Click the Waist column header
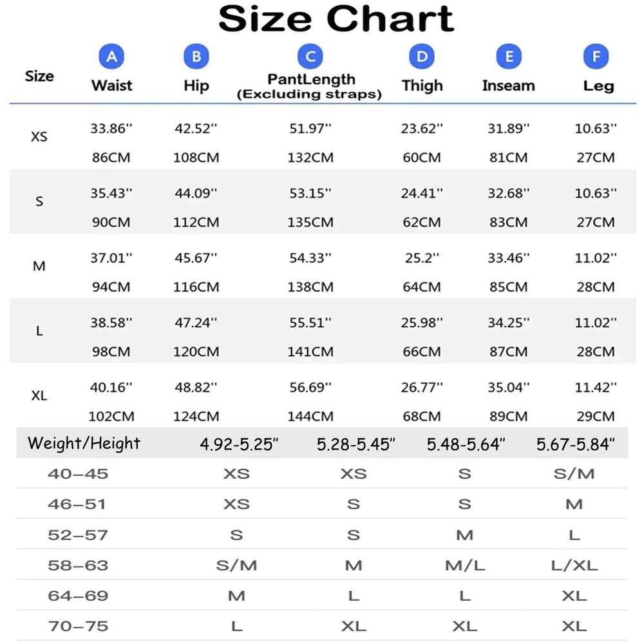 tap(111, 86)
